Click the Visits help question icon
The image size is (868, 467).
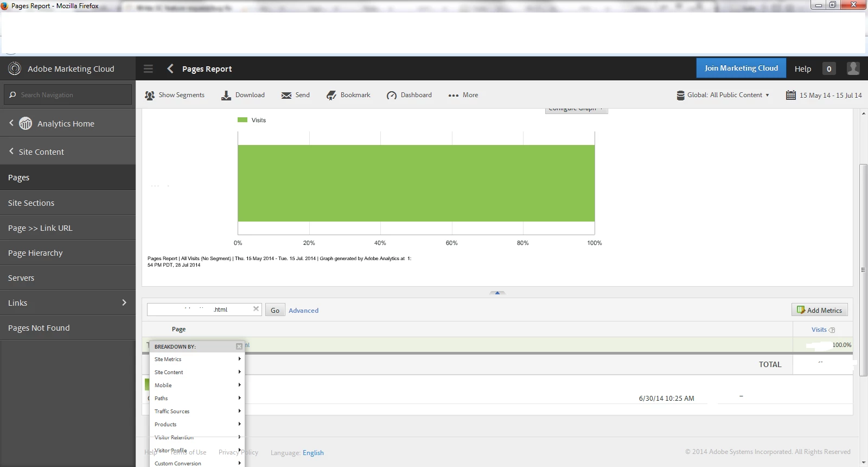[832, 330]
